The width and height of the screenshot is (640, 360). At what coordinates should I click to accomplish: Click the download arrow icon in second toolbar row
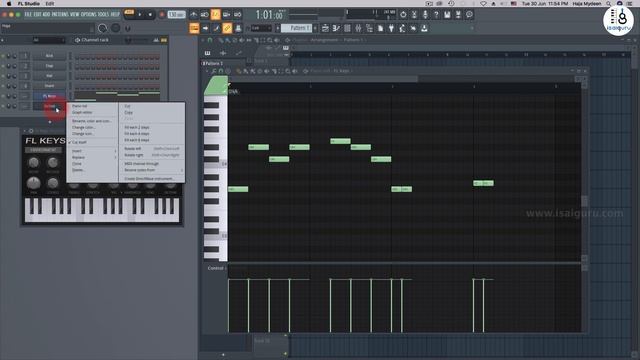pyautogui.click(x=424, y=28)
